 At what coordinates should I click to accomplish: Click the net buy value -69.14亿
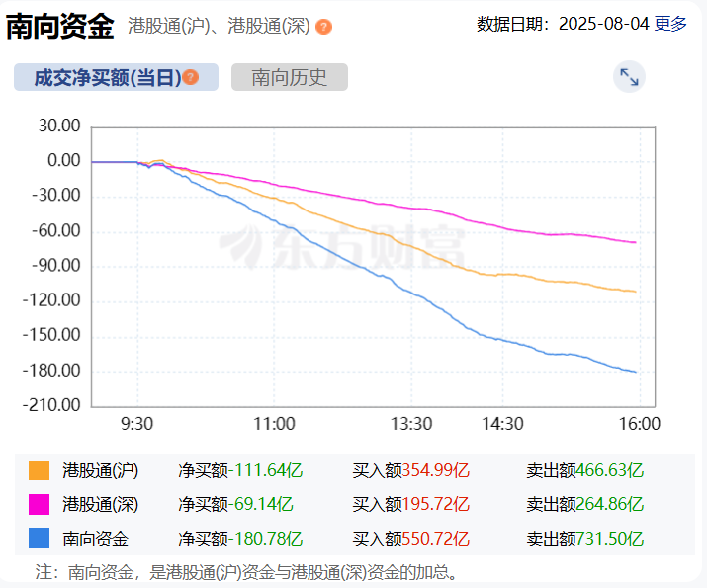coord(261,504)
